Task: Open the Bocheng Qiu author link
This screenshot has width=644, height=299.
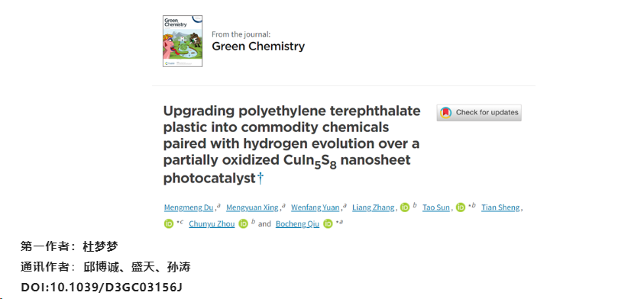Action: click(x=297, y=224)
